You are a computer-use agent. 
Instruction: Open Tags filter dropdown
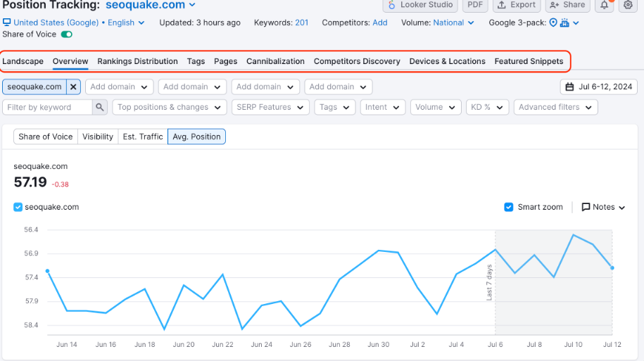335,107
